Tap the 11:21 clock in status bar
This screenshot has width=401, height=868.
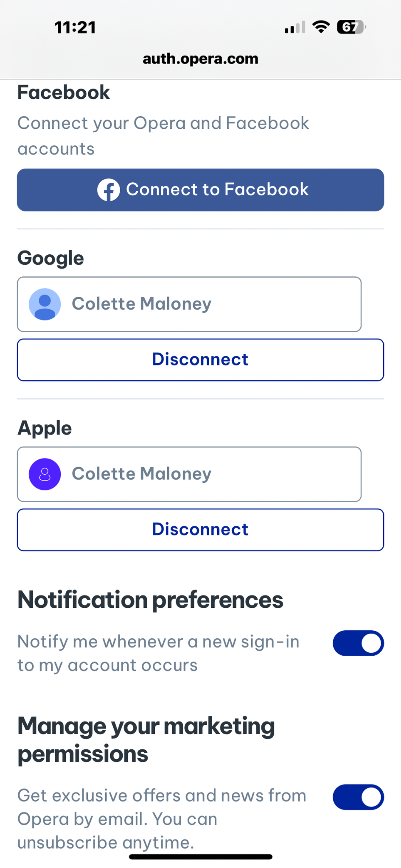click(x=75, y=28)
